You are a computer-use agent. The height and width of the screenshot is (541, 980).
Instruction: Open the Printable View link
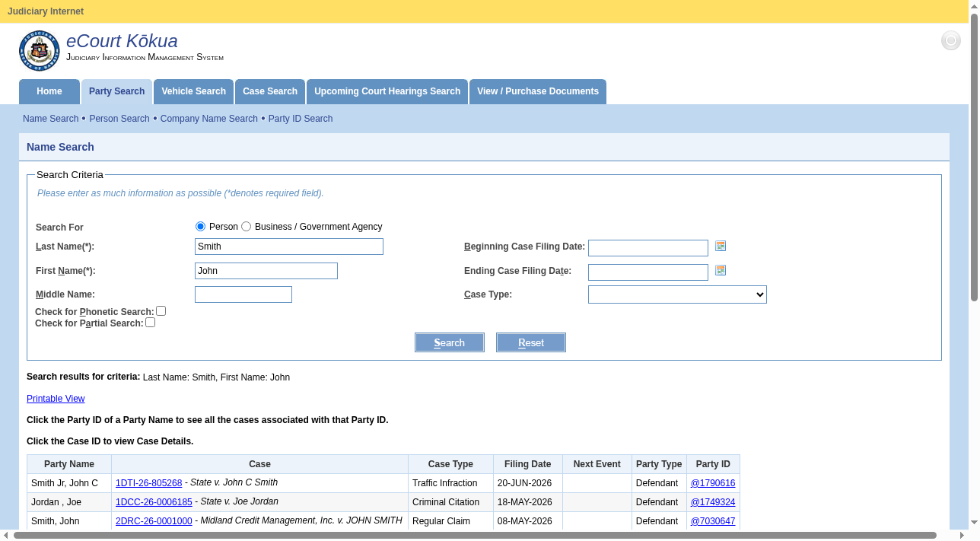tap(56, 399)
